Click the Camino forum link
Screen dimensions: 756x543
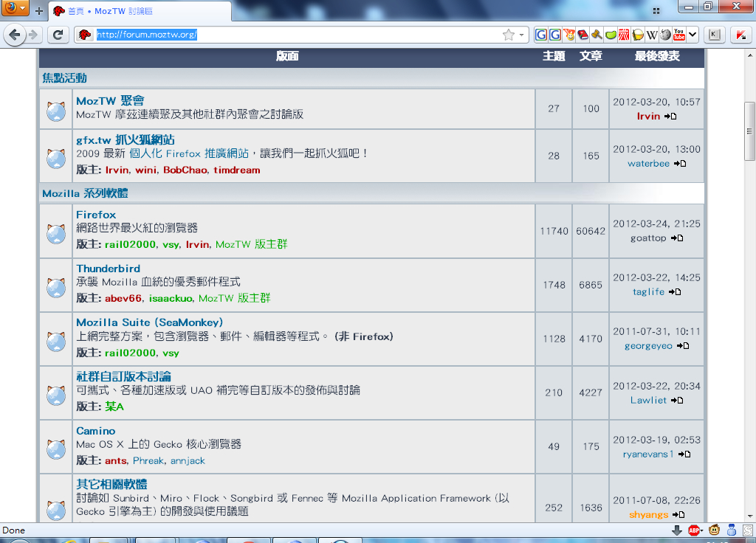[96, 431]
